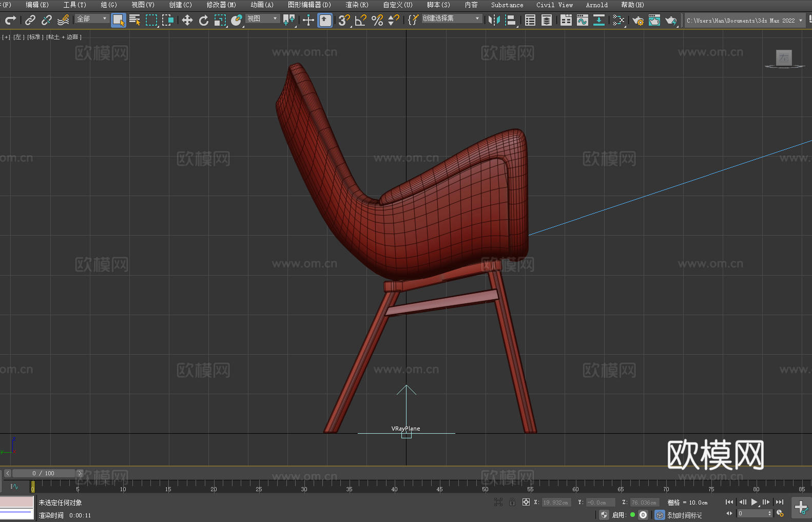Screen dimensions: 812x522
Task: Select the Bind to Space Warp tool
Action: 63,20
